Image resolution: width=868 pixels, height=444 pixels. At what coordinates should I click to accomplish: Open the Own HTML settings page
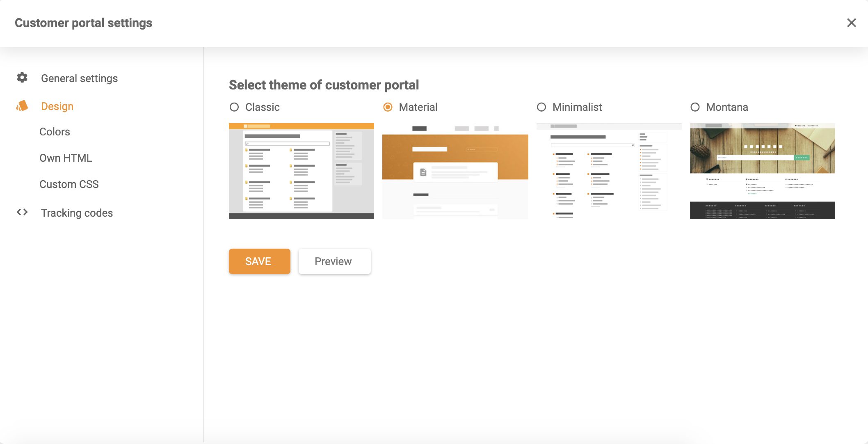click(x=65, y=158)
